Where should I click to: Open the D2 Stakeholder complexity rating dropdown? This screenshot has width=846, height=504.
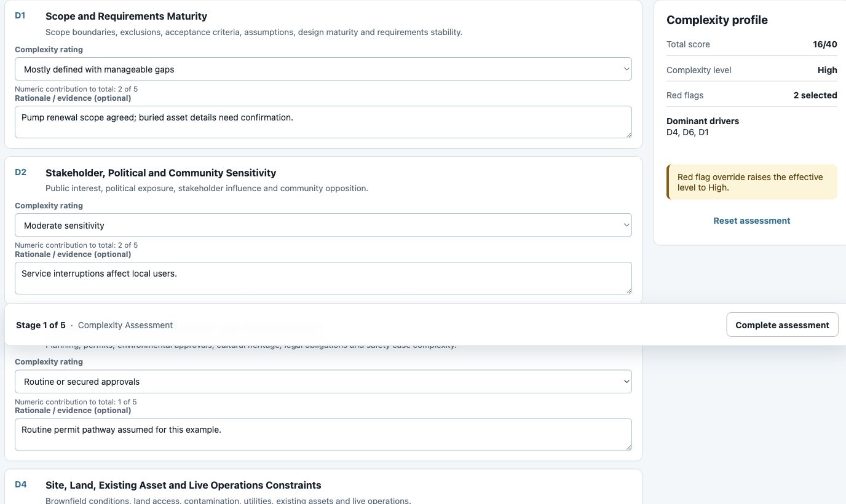tap(323, 226)
